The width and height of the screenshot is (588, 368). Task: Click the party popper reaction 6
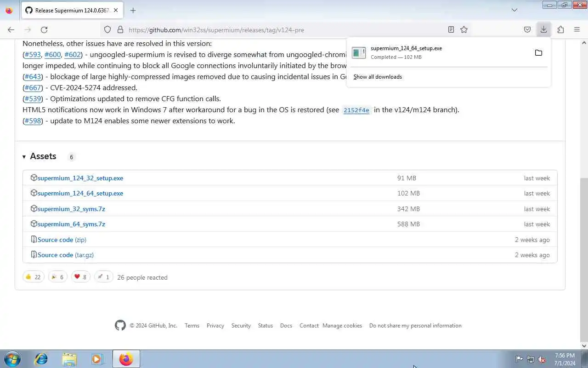point(57,277)
